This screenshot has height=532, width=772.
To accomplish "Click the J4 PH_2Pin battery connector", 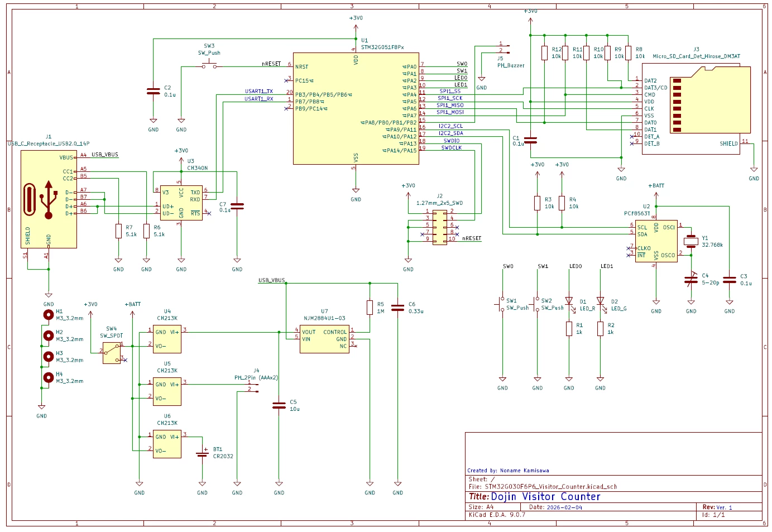I will click(253, 387).
